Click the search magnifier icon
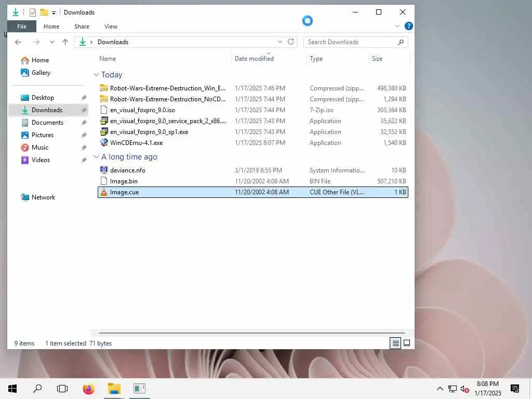Viewport: 532px width, 399px height. (x=401, y=42)
